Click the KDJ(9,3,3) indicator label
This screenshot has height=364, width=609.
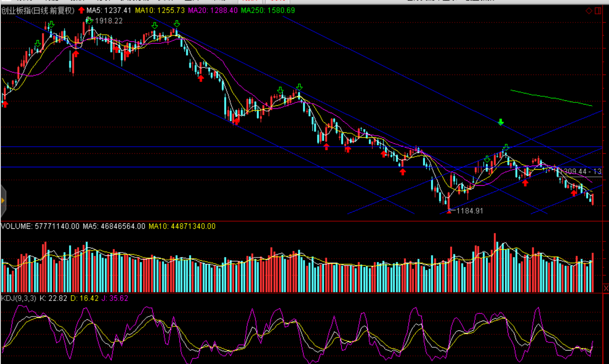tap(18, 298)
